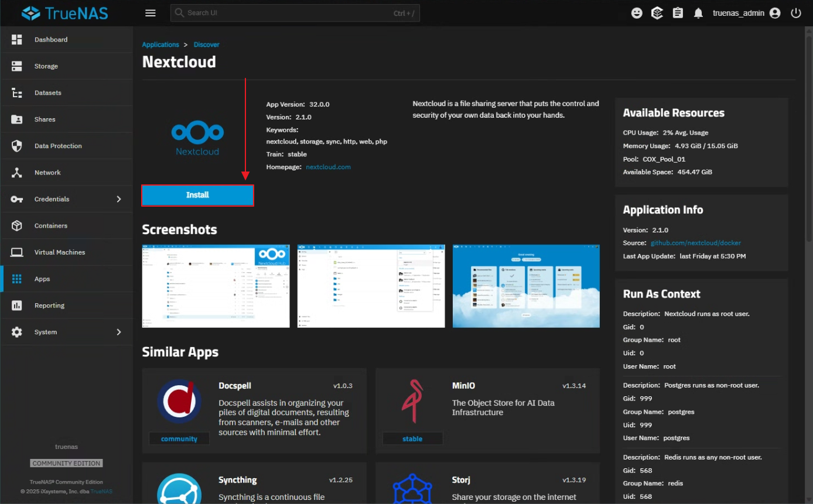Open Storage via its sidebar icon
The height and width of the screenshot is (504, 813).
pos(16,66)
